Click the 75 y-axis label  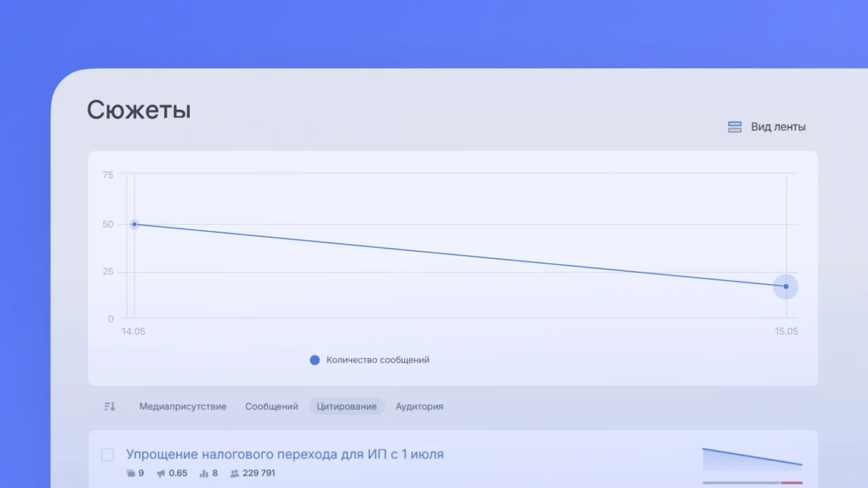108,175
